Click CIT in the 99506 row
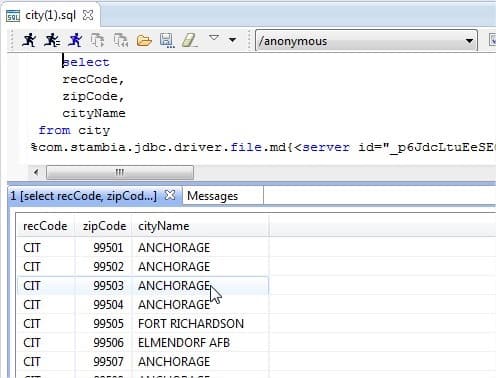This screenshot has width=496, height=378. tap(32, 343)
